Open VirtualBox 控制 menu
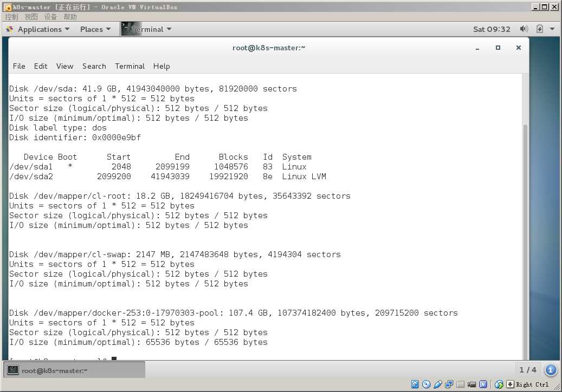Image resolution: width=562 pixels, height=392 pixels. (11, 17)
